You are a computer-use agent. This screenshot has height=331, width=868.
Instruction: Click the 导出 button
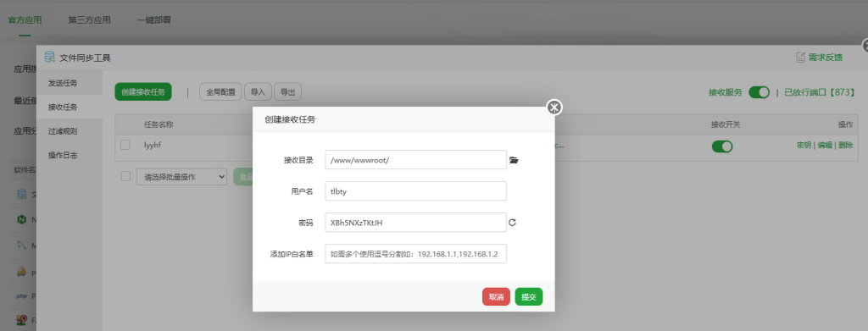click(x=287, y=92)
